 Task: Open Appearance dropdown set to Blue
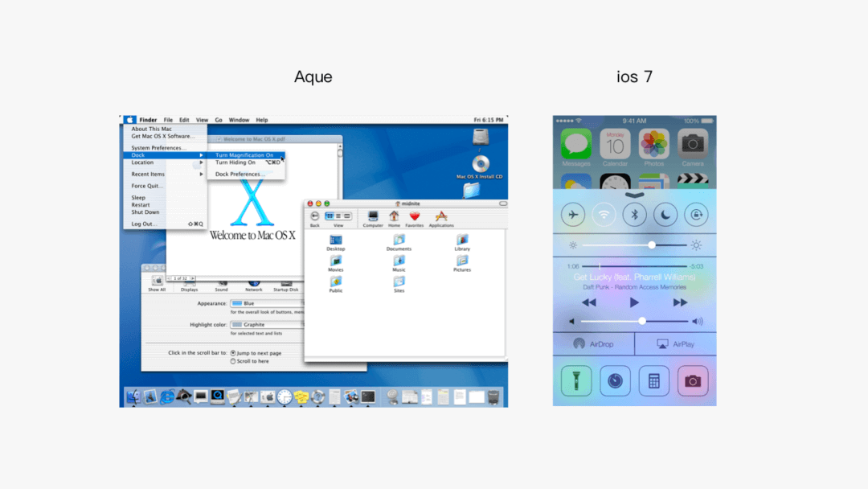tap(267, 303)
